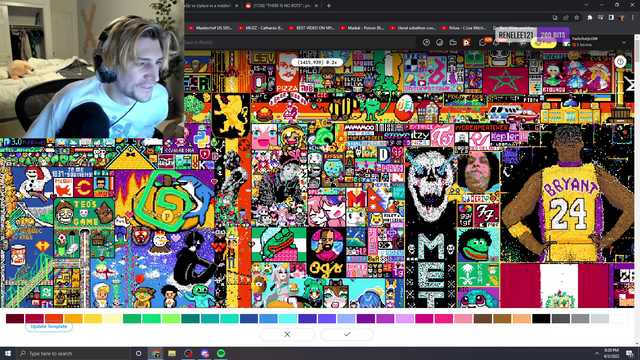
Task: Select white color swatch
Action: tap(619, 318)
